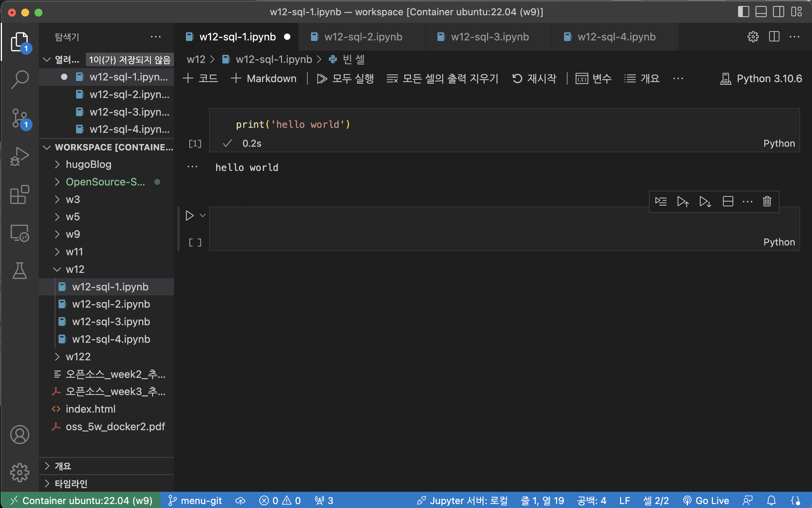Click the 모두 실행 run all button
The width and height of the screenshot is (812, 508).
pos(345,78)
